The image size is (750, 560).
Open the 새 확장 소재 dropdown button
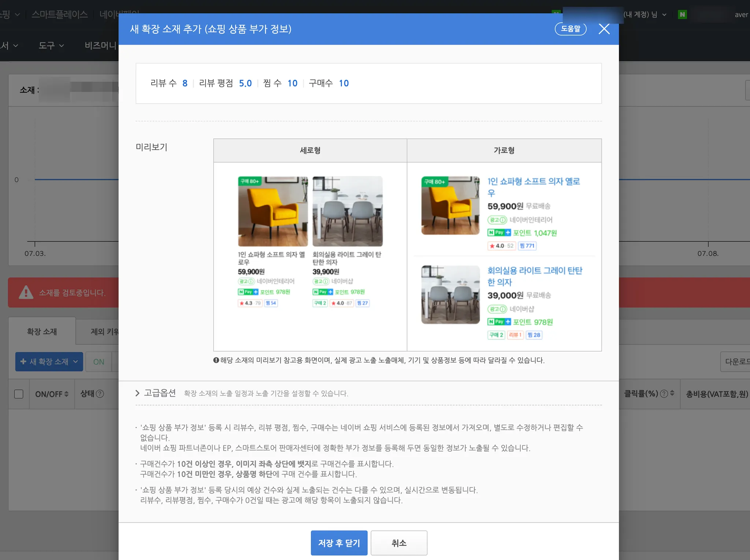coord(49,362)
